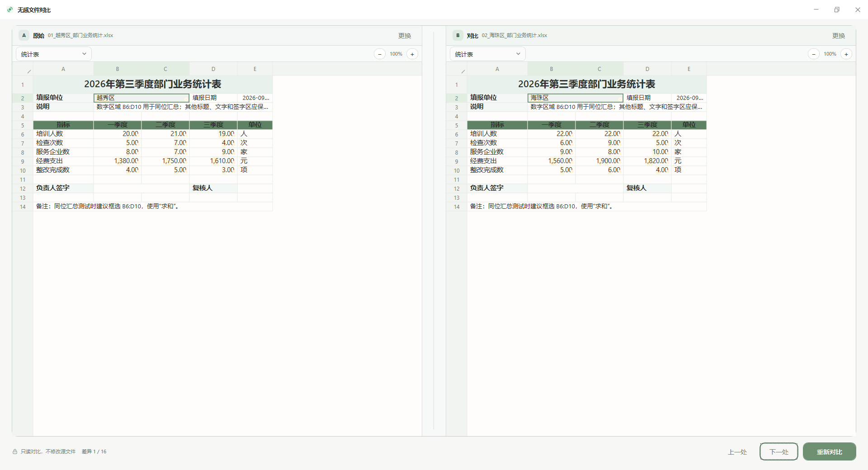Click zoom in plus in panel A

point(412,54)
